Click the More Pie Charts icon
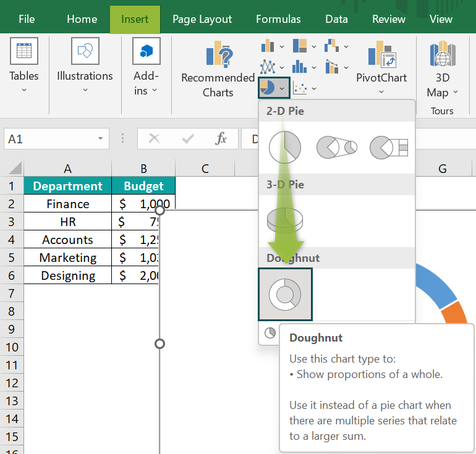 click(x=270, y=333)
